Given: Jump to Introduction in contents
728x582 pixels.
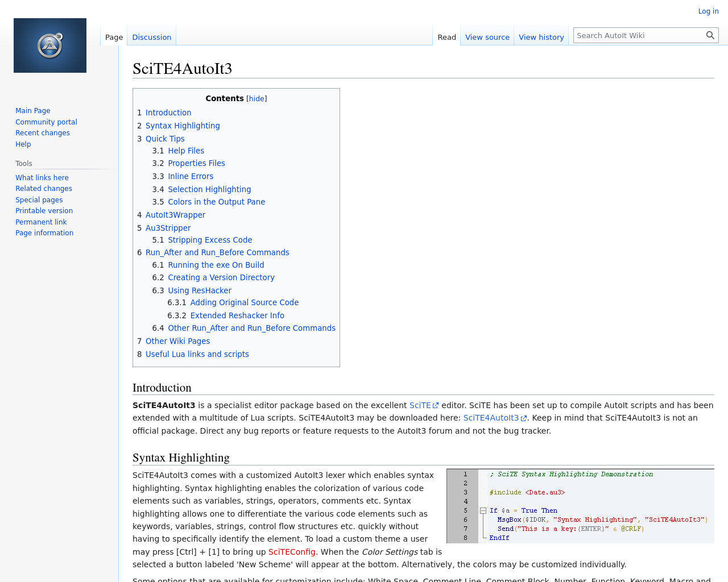Looking at the screenshot, I should pos(168,113).
